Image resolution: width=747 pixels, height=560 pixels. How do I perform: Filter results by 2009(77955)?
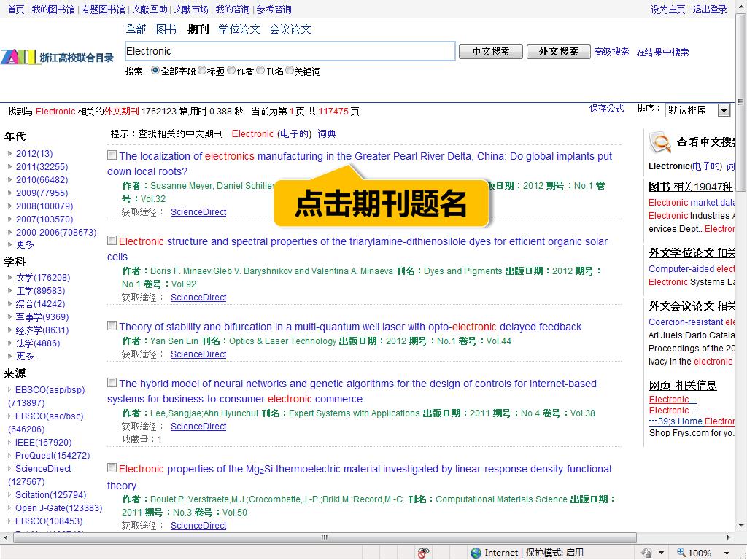(42, 192)
